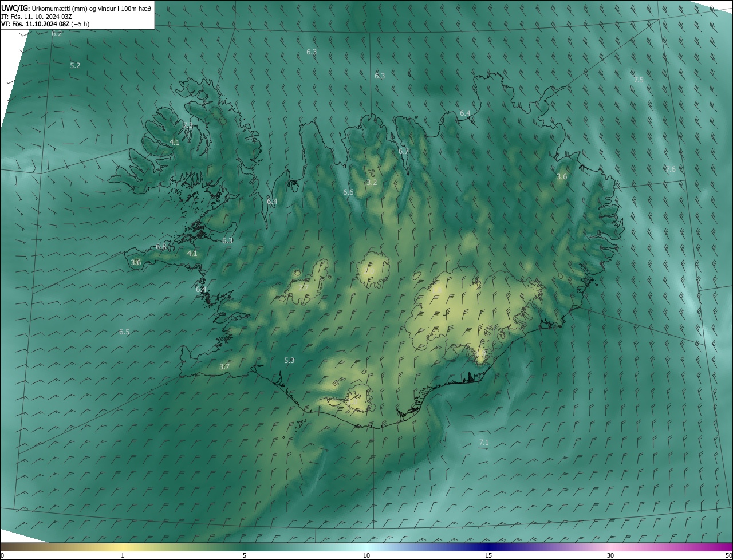Viewport: 733px width, 560px height.
Task: Click the 5.3 value label
Action: pos(289,361)
